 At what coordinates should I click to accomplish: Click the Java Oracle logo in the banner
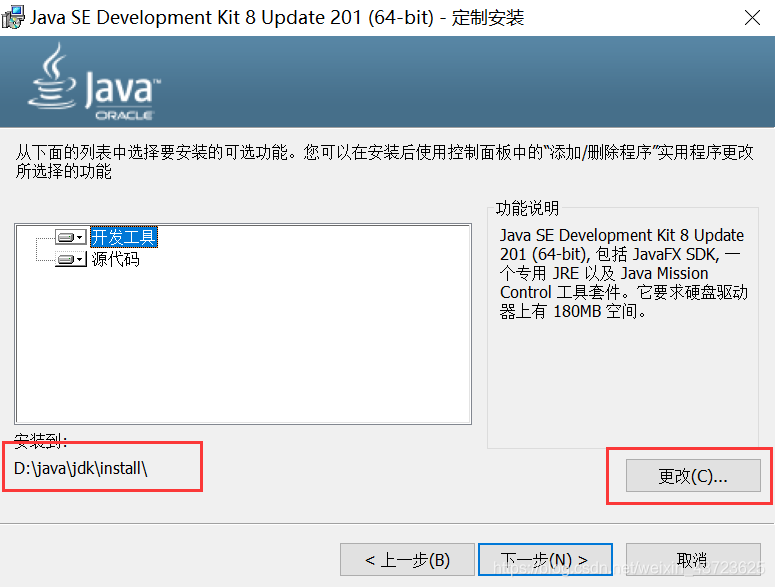[x=94, y=82]
